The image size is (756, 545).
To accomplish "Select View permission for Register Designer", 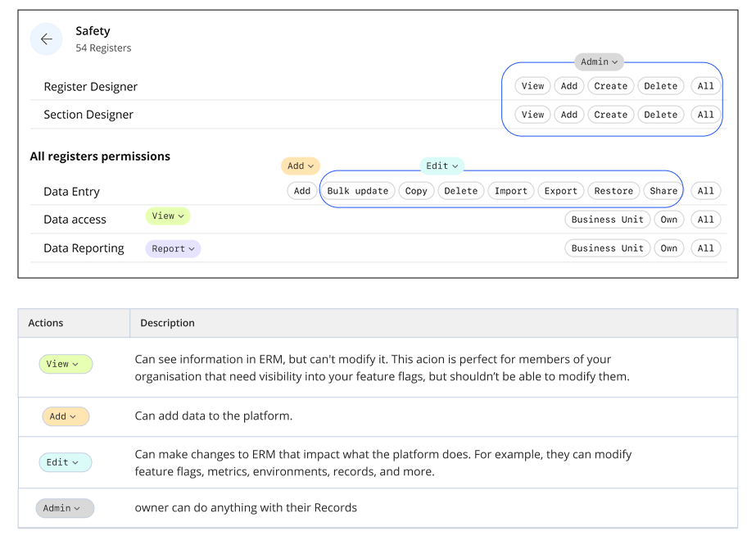I will click(x=532, y=85).
